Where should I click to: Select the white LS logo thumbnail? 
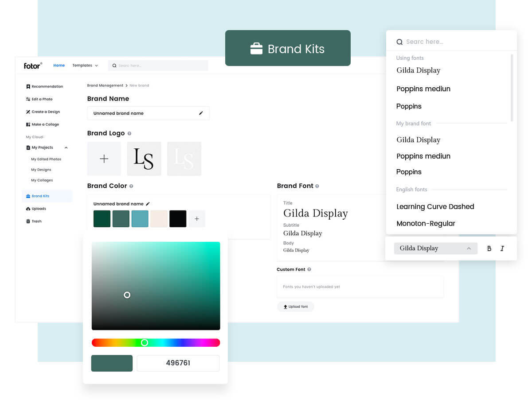pos(184,159)
